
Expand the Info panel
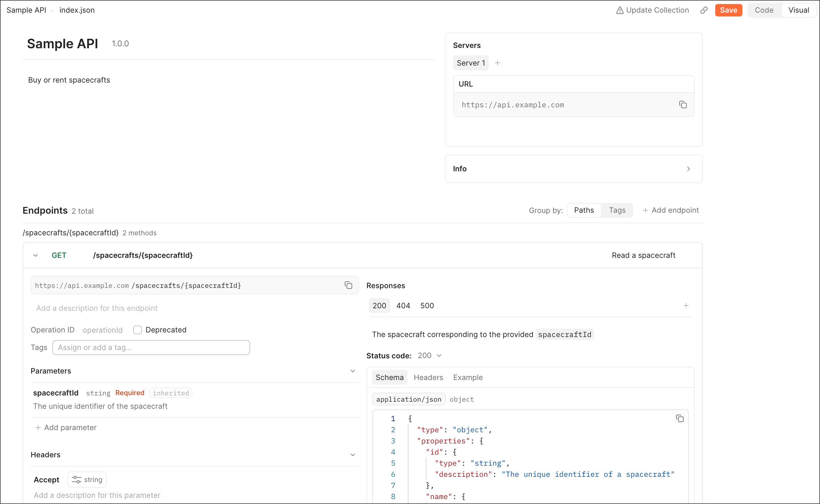688,169
